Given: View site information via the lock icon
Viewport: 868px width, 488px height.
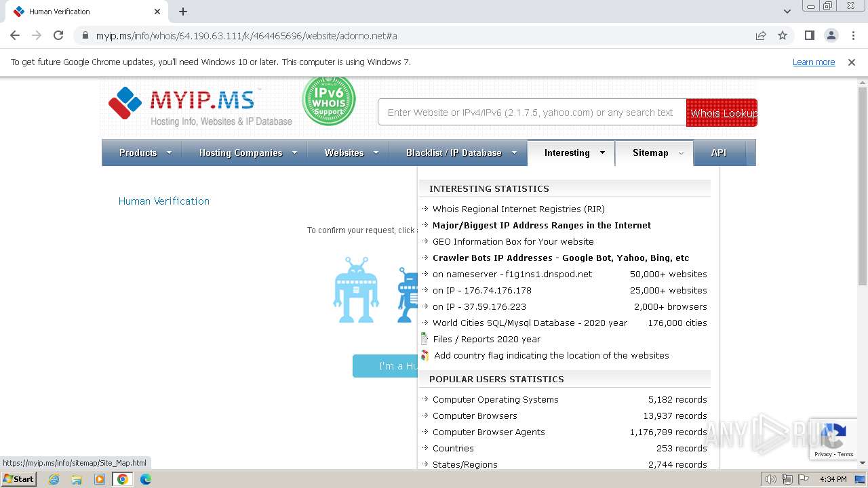Looking at the screenshot, I should click(x=85, y=35).
